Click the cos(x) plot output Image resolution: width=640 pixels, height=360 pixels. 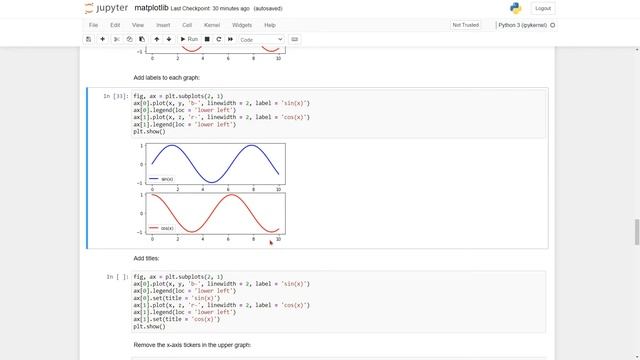pos(216,213)
